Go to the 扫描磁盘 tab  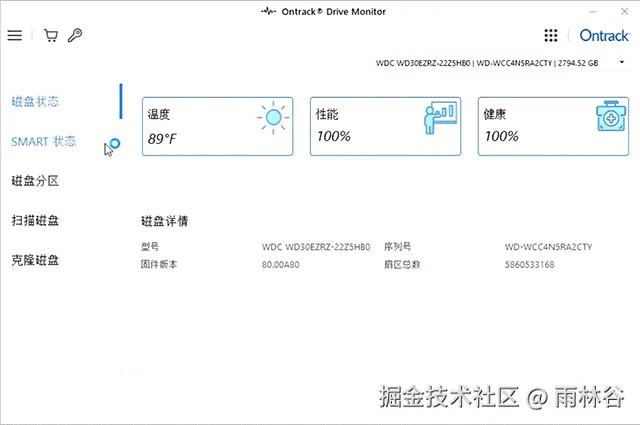coord(35,220)
